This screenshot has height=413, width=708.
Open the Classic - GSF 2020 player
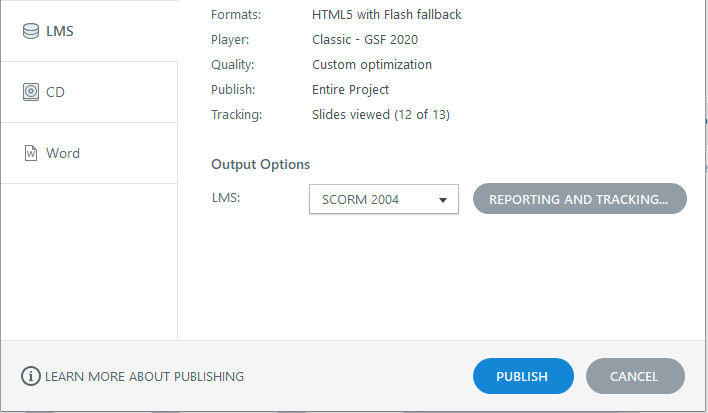365,40
